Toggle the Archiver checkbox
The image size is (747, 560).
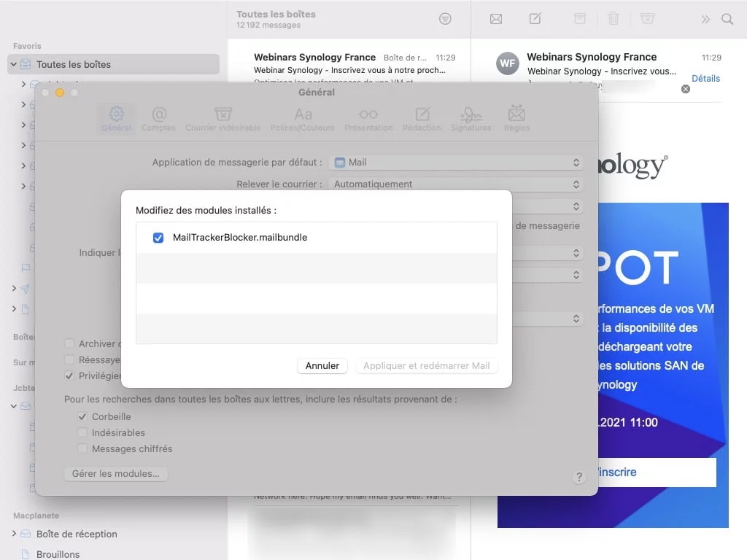[x=69, y=344]
